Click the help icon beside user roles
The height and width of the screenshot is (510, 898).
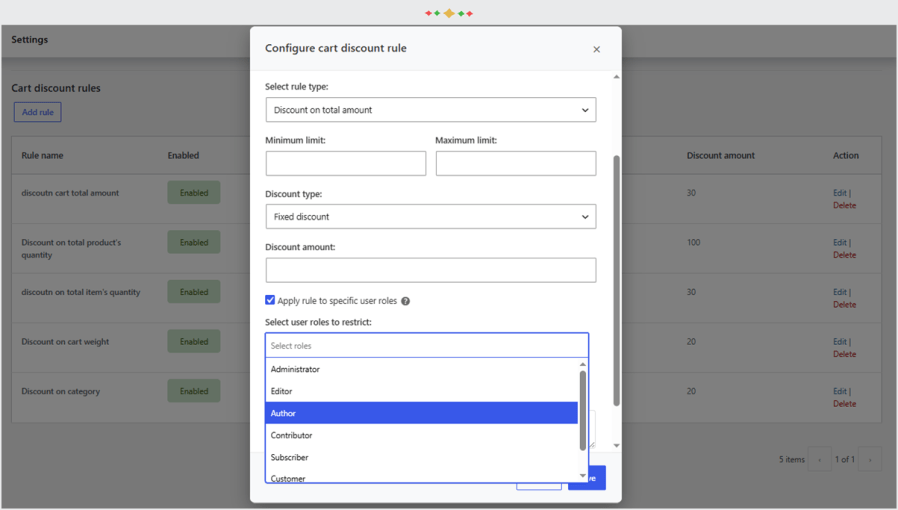pos(405,301)
